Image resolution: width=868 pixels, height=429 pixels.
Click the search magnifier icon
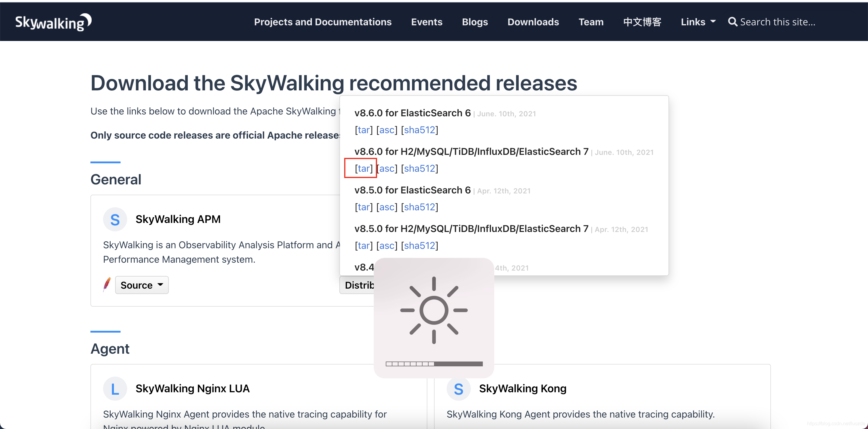(x=732, y=22)
